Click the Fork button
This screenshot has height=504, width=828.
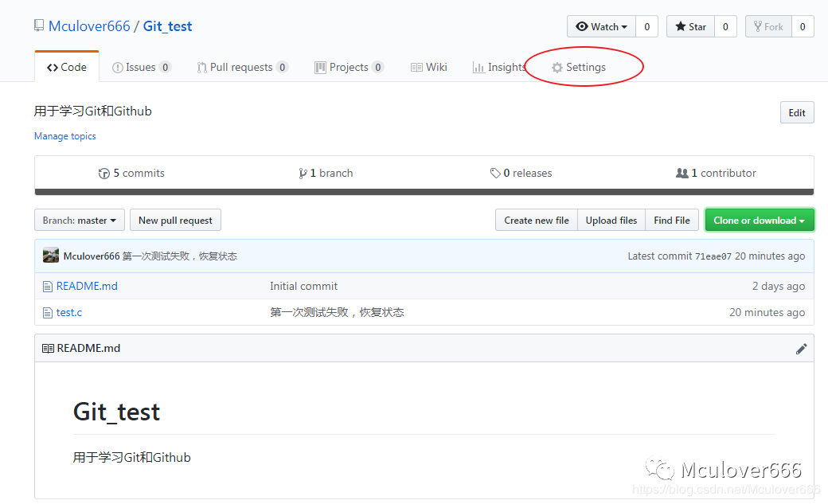click(x=768, y=26)
